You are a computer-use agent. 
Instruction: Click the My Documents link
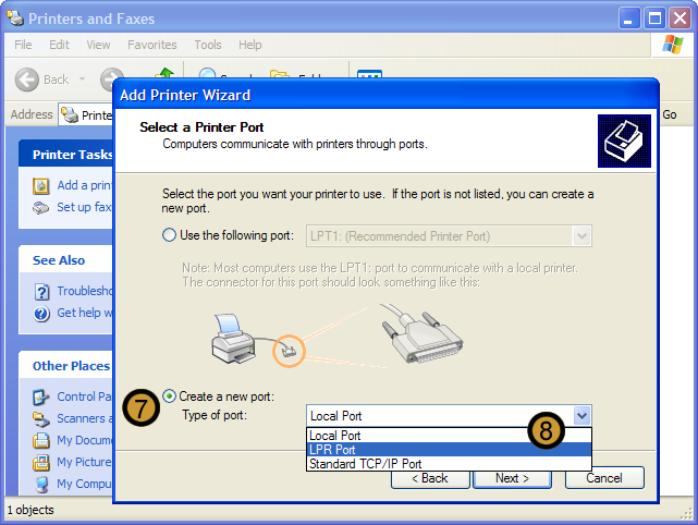tap(85, 440)
